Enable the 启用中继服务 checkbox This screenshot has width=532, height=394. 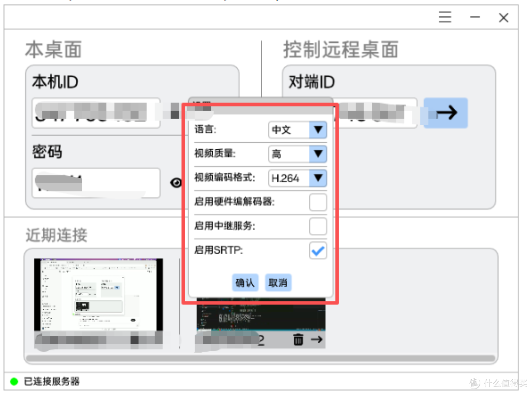click(x=318, y=227)
